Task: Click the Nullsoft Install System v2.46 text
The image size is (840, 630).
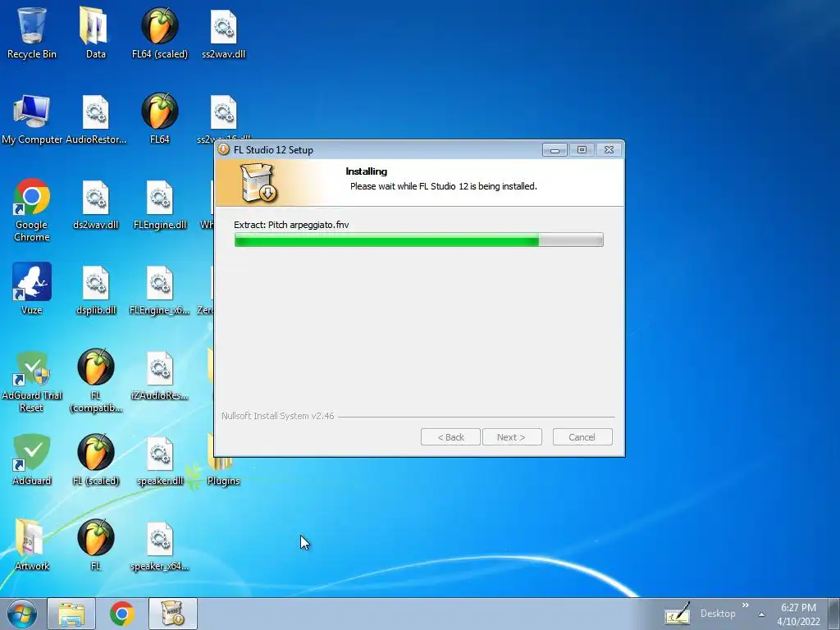Action: click(x=277, y=416)
